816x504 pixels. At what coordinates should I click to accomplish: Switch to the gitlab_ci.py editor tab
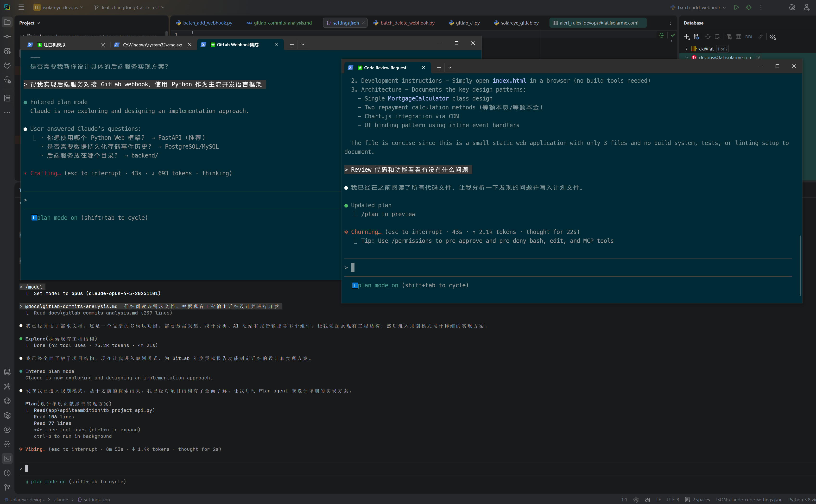[467, 23]
